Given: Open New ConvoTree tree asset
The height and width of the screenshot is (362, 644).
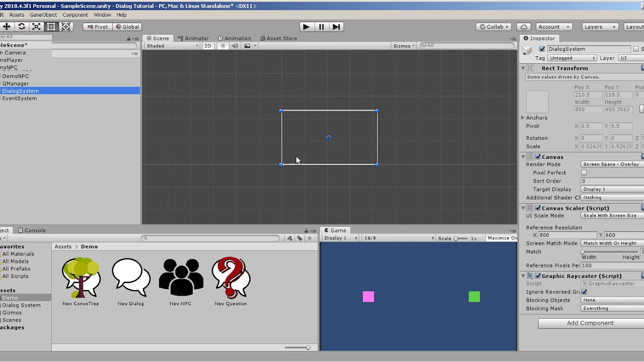Looking at the screenshot, I should [80, 278].
